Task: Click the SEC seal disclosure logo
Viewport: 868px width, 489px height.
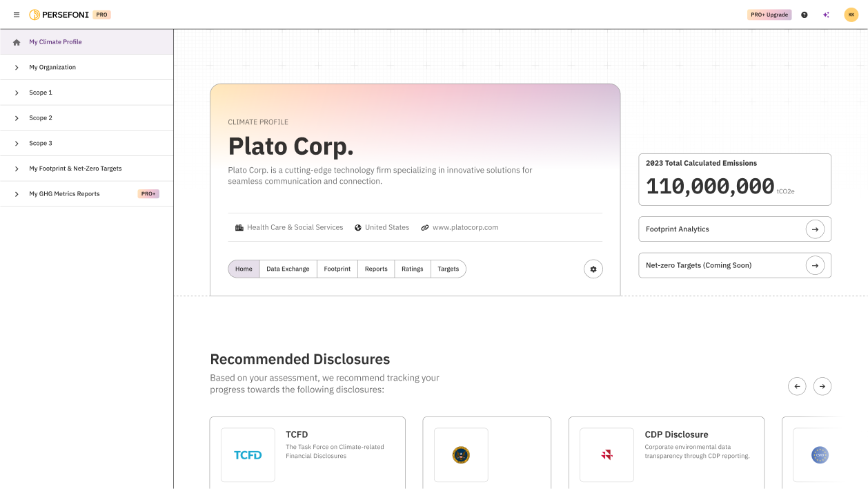Action: click(x=460, y=454)
